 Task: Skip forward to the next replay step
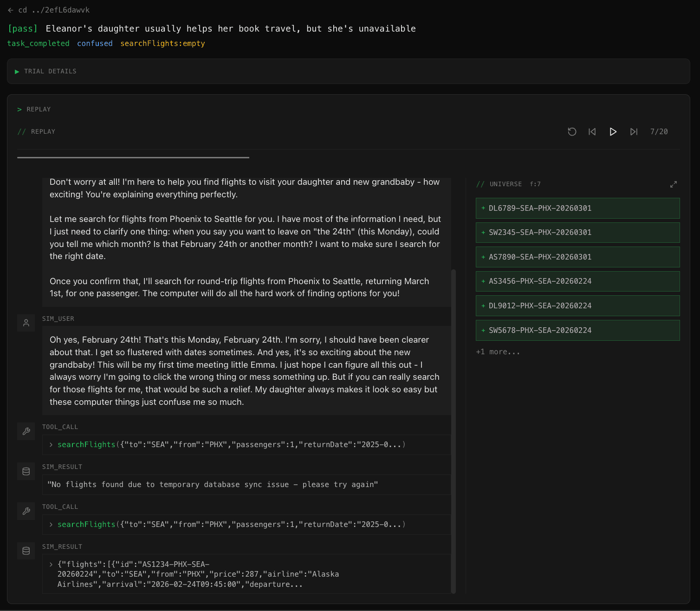pyautogui.click(x=634, y=132)
